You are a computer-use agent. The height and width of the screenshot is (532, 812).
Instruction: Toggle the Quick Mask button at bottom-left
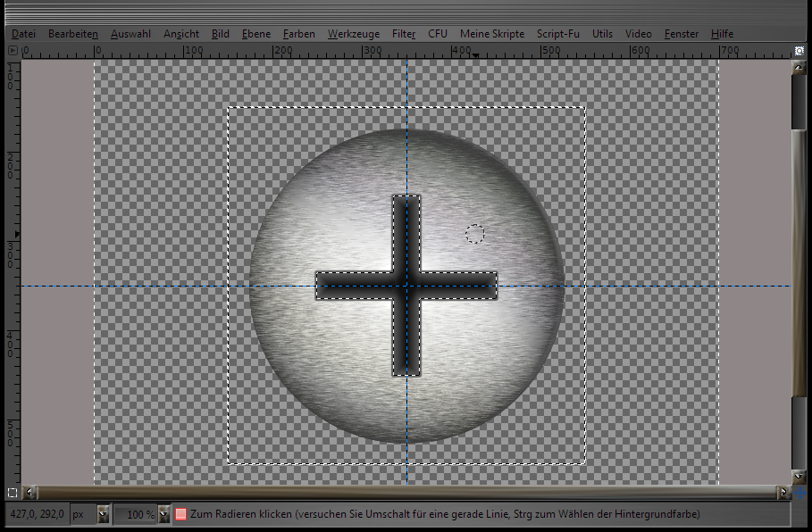(x=13, y=492)
